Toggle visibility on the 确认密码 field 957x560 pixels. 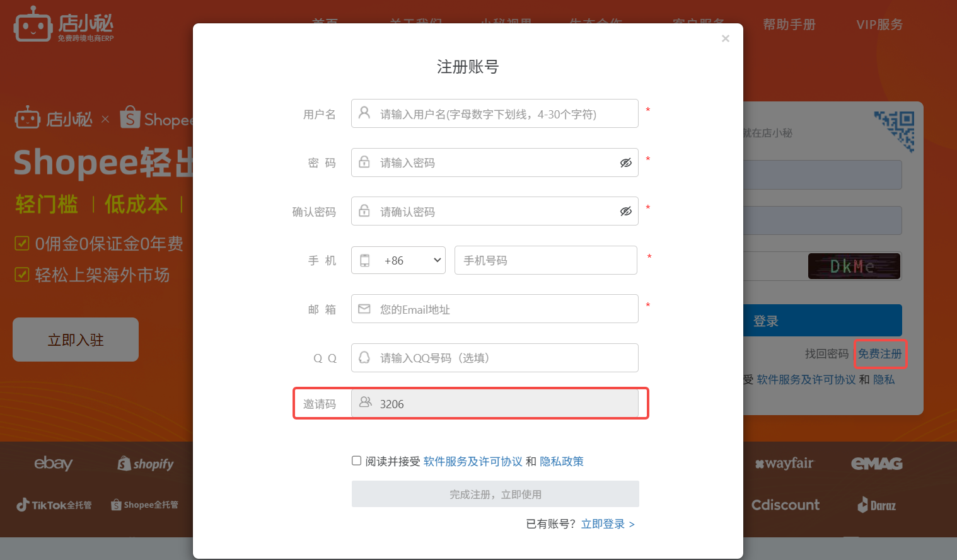point(626,211)
